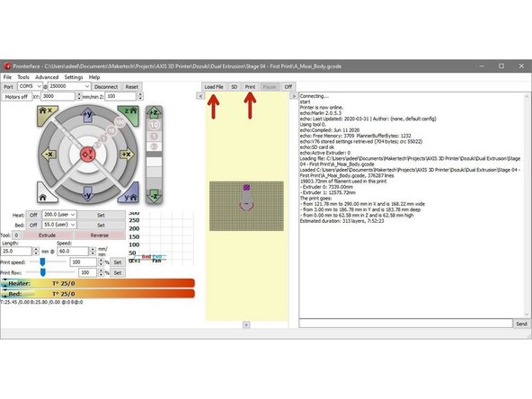The height and width of the screenshot is (399, 532).
Task: Click the Load File button
Action: pos(214,87)
